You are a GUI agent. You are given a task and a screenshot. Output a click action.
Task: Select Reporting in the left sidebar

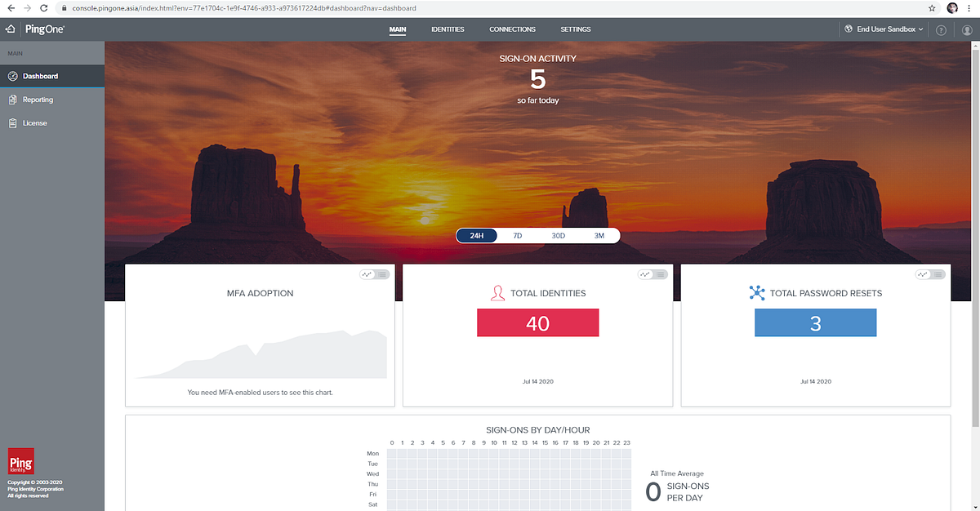tap(37, 99)
